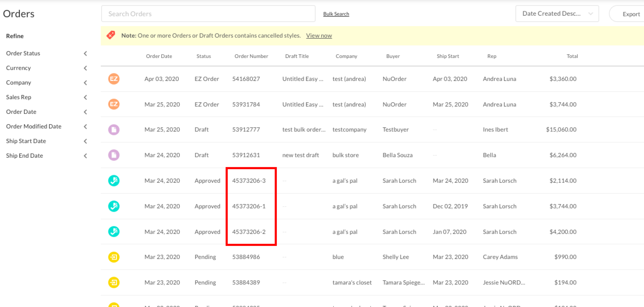Click the approved icon for order 45373206-2

click(114, 232)
